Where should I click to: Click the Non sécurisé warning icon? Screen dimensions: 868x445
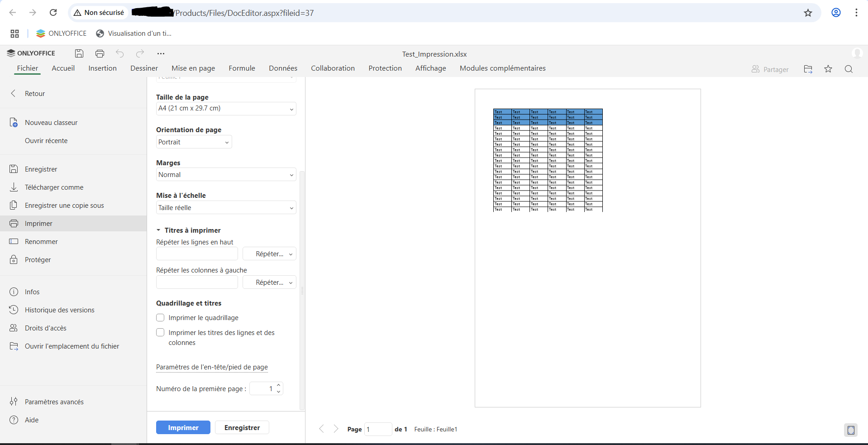[x=77, y=13]
